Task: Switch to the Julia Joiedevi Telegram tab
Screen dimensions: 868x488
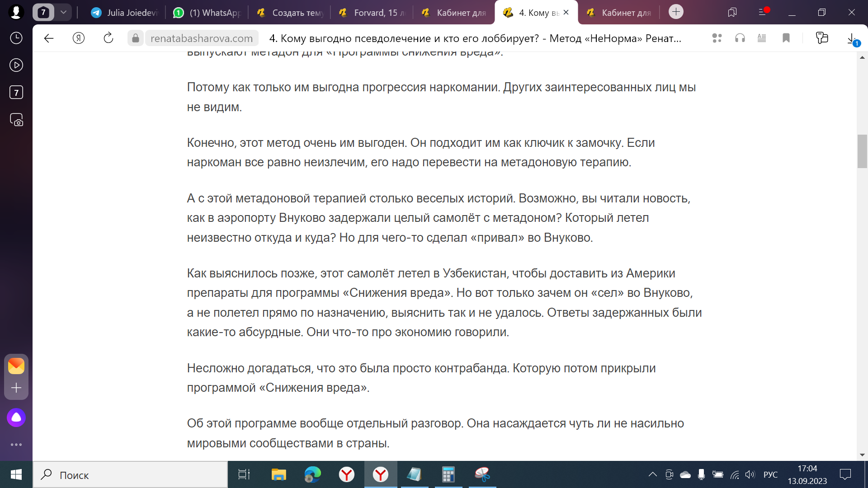Action: point(125,13)
